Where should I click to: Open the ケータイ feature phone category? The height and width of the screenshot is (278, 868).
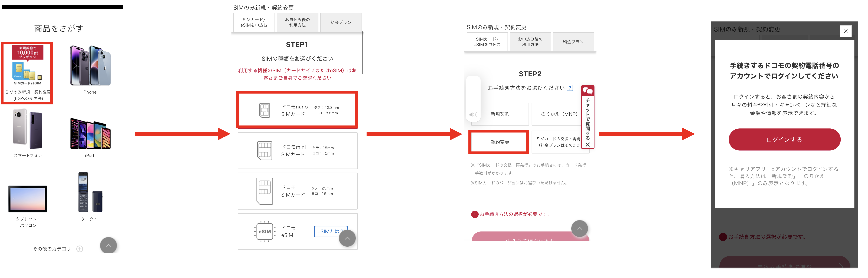click(x=90, y=193)
